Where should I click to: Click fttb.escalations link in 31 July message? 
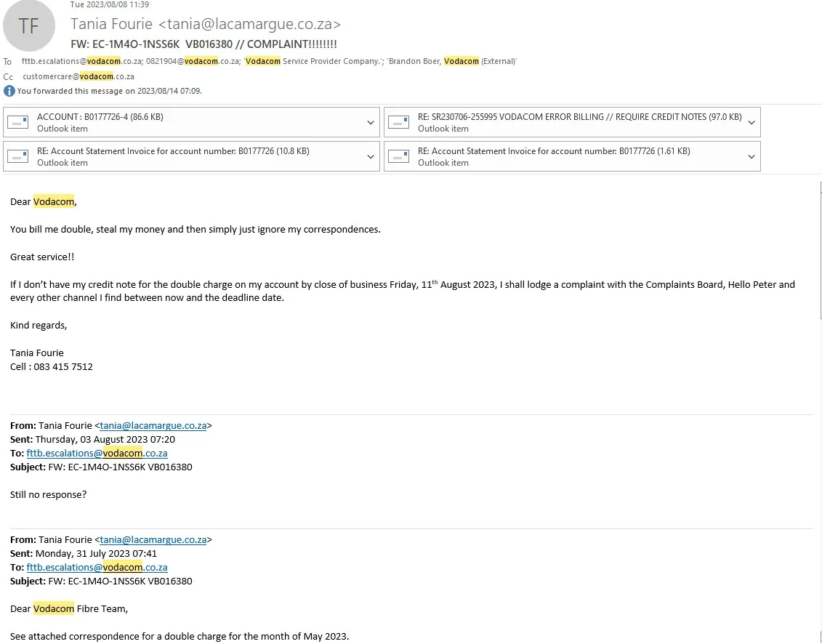coord(97,568)
